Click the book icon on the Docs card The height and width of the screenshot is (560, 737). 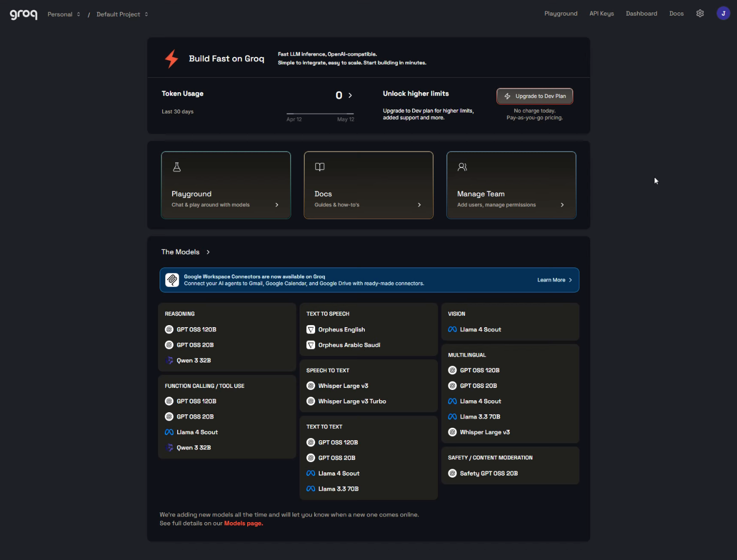click(320, 167)
